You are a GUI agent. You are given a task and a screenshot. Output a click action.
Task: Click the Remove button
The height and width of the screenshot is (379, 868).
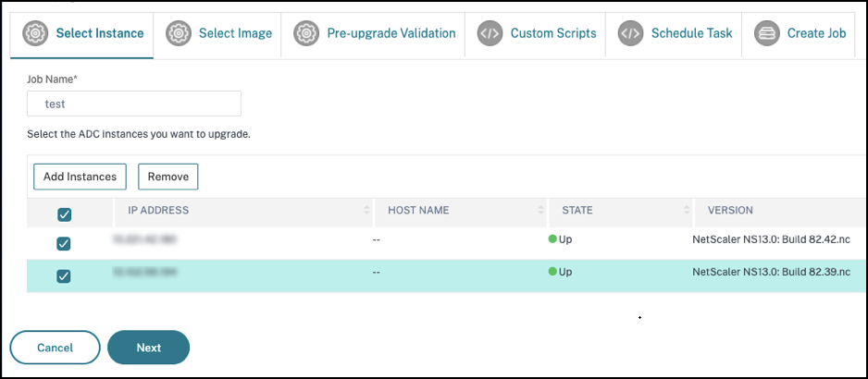[x=167, y=177]
